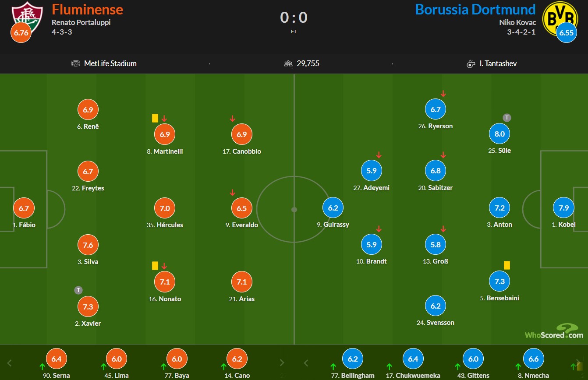Click the MetLife Stadium icon
The width and height of the screenshot is (588, 380).
pos(76,63)
